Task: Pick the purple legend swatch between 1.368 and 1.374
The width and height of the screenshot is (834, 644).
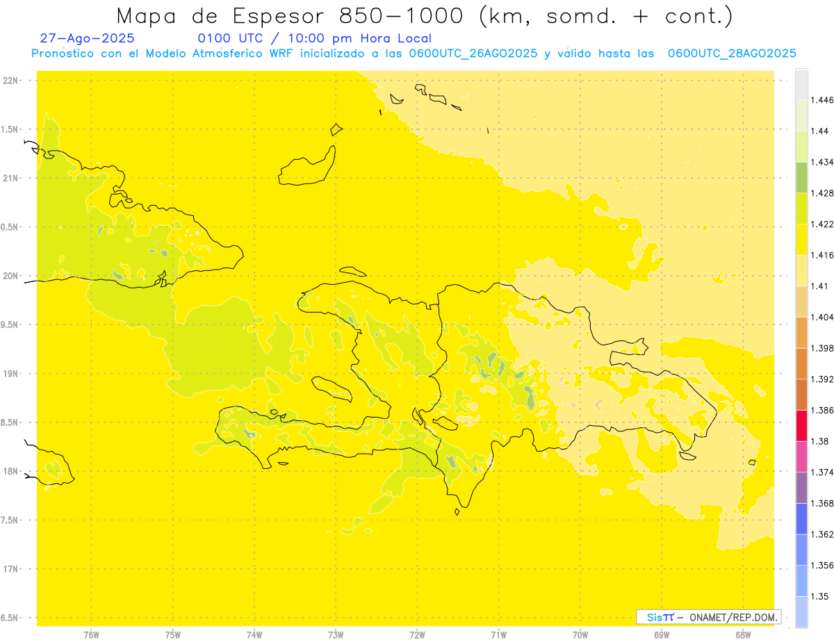Action: point(801,488)
